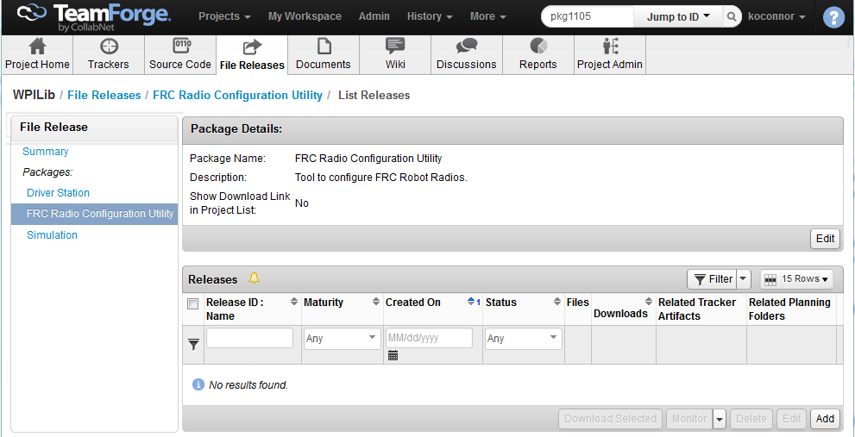Click the magnifier search icon

[x=731, y=17]
